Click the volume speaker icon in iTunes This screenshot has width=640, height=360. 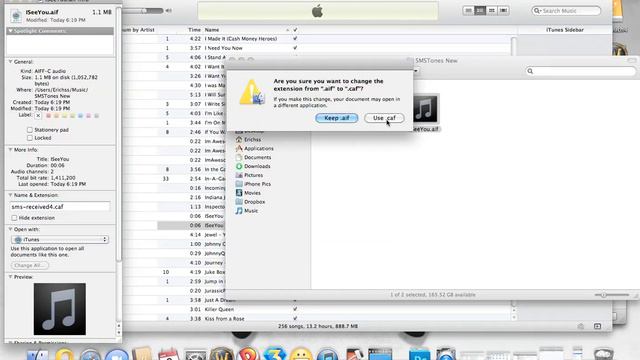coord(169,11)
